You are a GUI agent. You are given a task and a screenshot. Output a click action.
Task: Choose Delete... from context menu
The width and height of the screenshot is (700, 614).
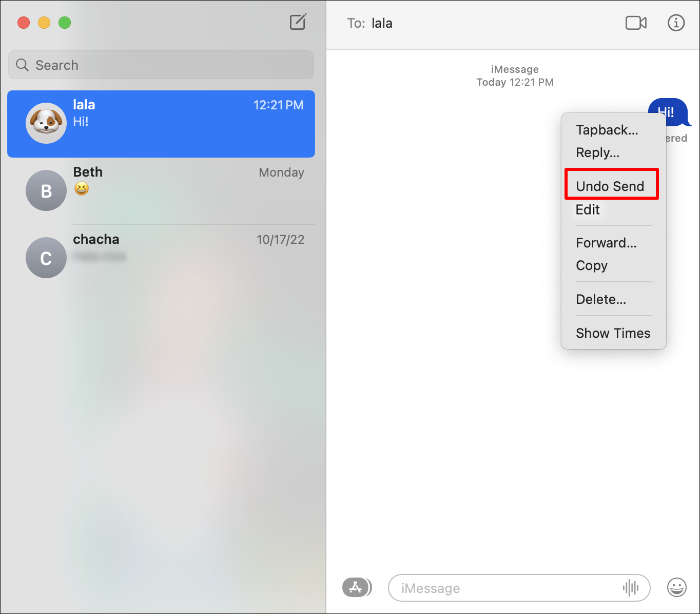(601, 299)
